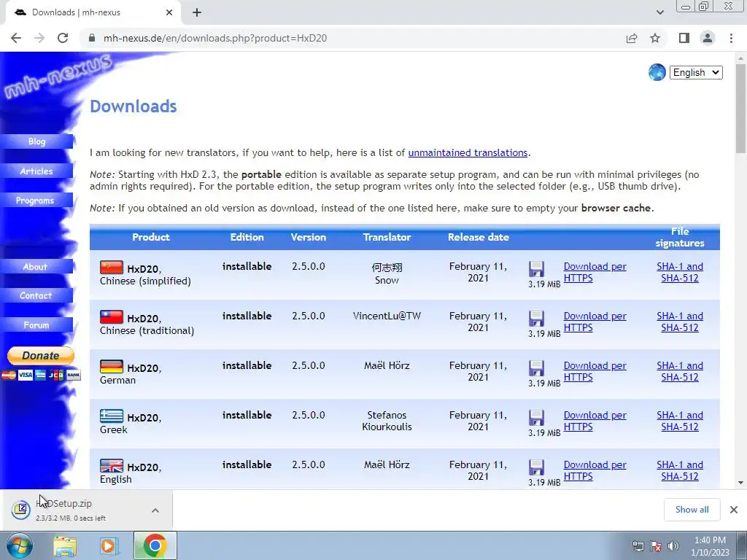Click the floppy disk icon for Chinese (traditional)
Image resolution: width=747 pixels, height=560 pixels.
click(x=536, y=319)
